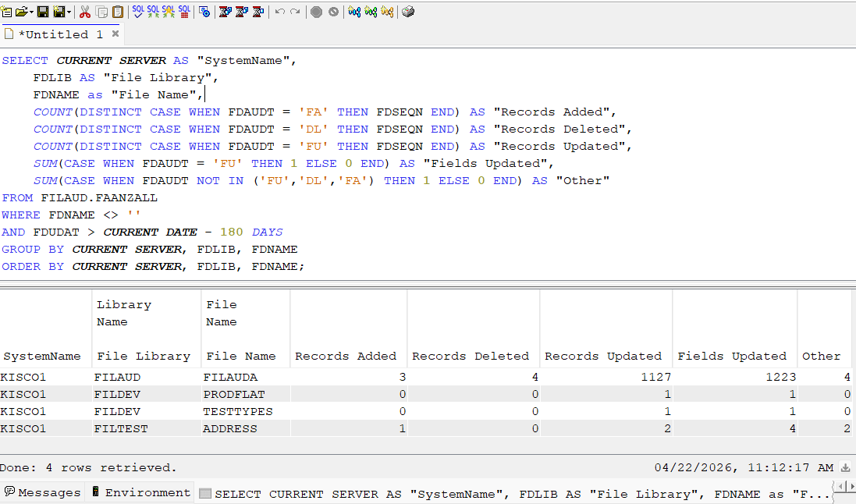The width and height of the screenshot is (856, 504).
Task: Click the tab scroll right arrow
Action: click(x=851, y=486)
